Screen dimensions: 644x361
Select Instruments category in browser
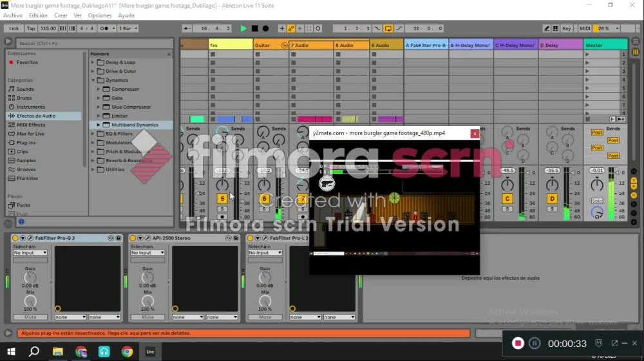[31, 107]
